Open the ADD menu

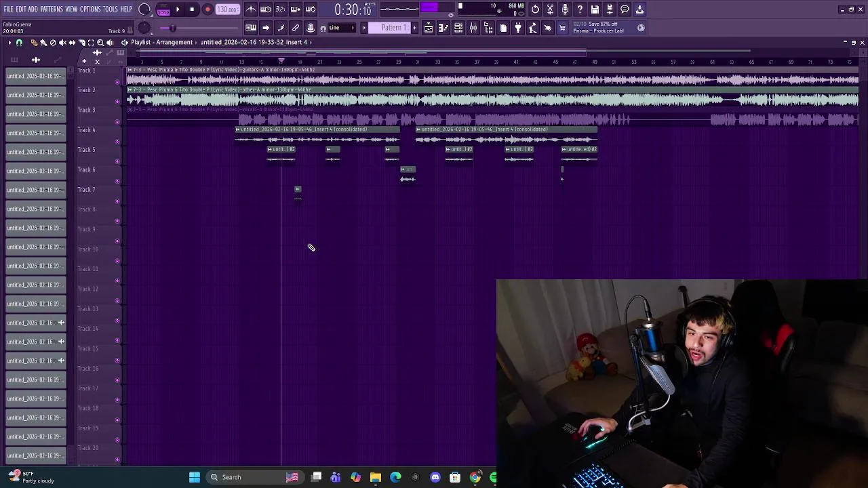tap(33, 9)
